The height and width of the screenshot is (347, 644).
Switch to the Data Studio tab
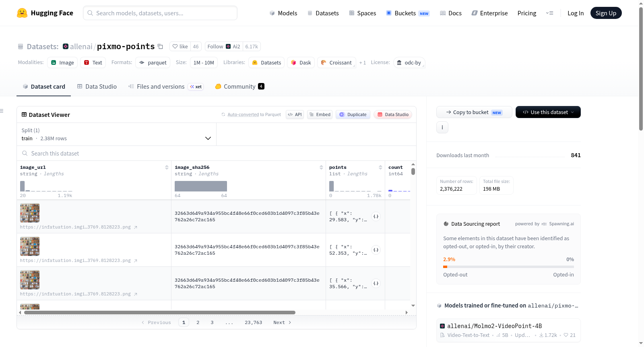[97, 87]
